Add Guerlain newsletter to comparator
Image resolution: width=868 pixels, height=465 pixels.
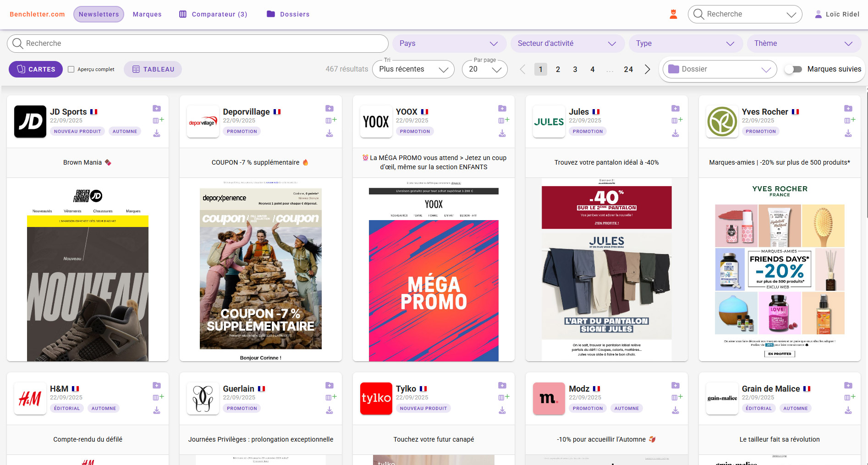(331, 397)
